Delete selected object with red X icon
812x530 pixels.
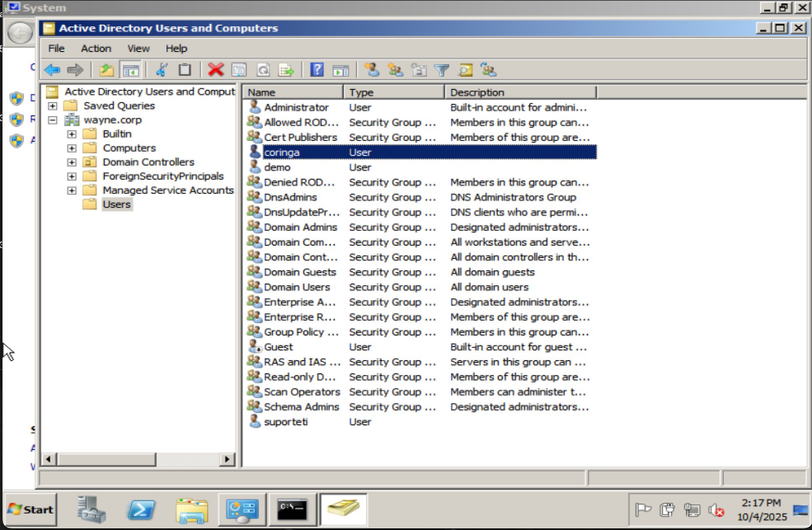(216, 70)
